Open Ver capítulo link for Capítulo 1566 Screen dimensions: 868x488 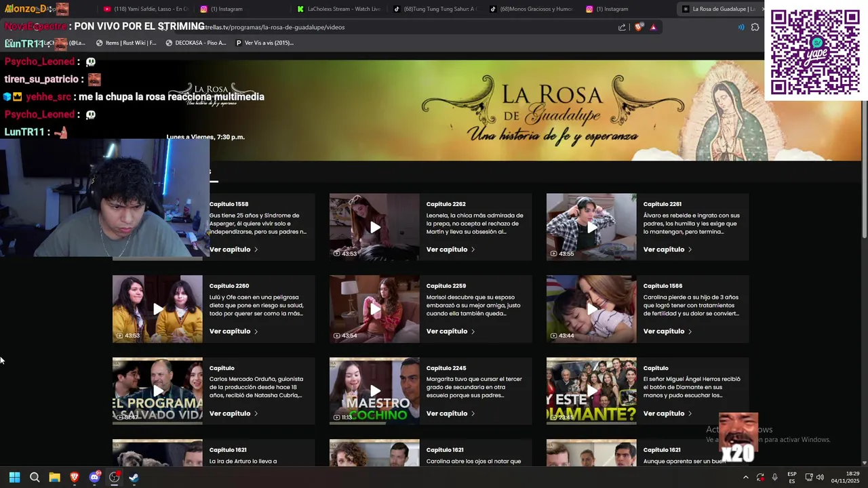(x=667, y=331)
